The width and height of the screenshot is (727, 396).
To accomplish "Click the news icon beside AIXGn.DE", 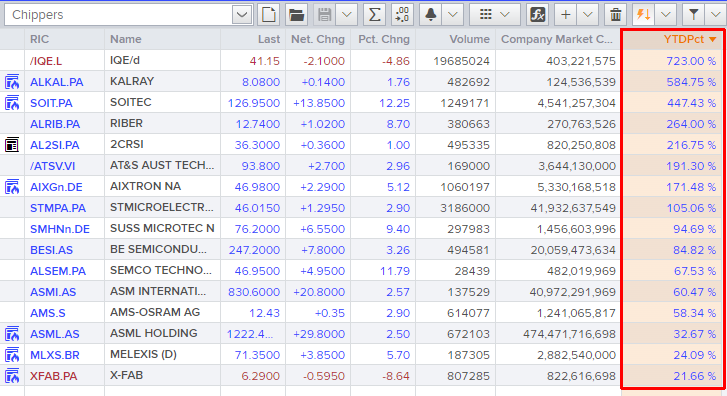I will 12,187.
